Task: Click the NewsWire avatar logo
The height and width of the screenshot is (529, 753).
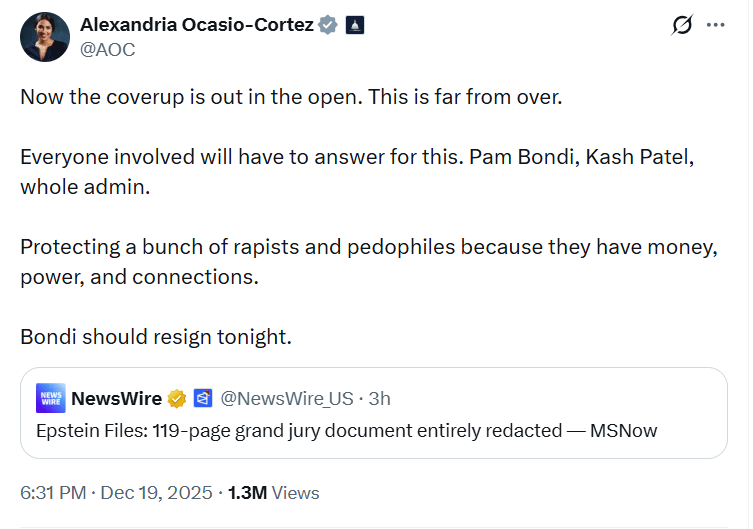Action: [50, 398]
